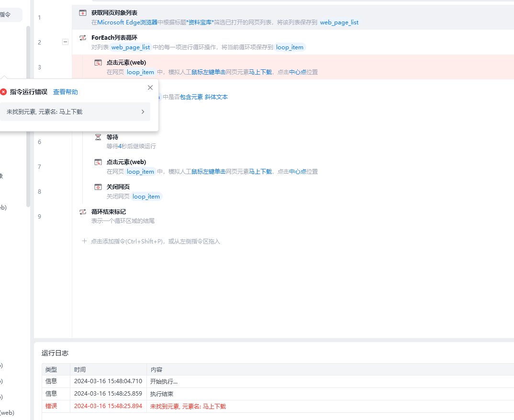Click loop_item variable in line 7 step
This screenshot has width=514, height=420.
(140, 172)
